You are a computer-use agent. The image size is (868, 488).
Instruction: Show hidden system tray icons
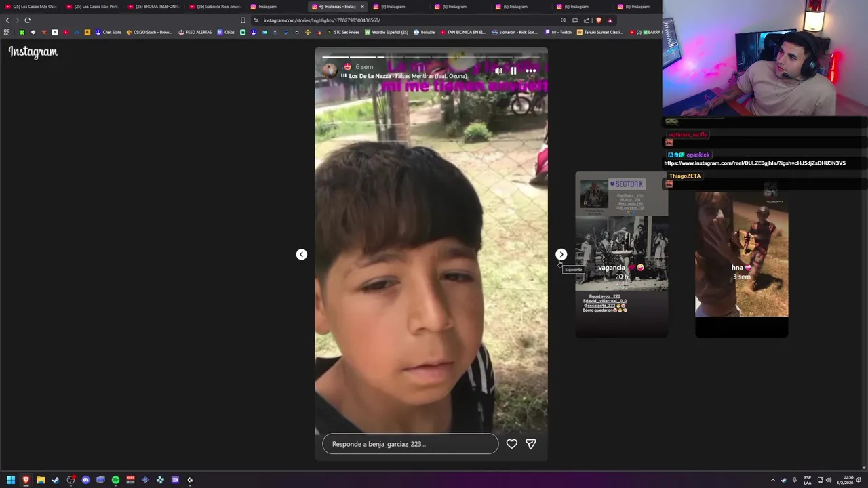click(x=772, y=480)
